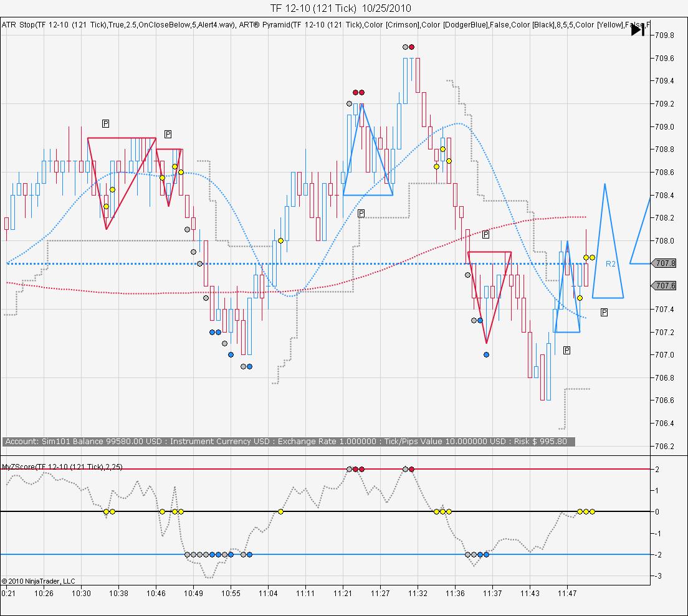
Task: Click the 709.0 price axis label
Action: point(664,126)
